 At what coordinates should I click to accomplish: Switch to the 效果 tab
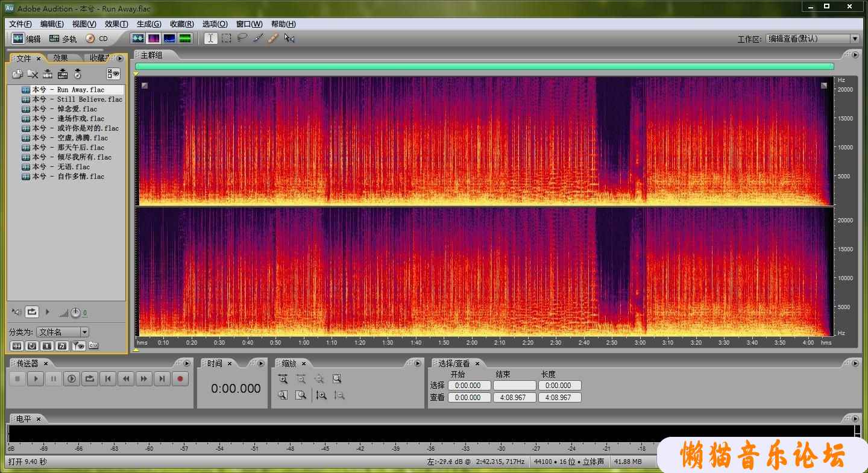tap(60, 58)
